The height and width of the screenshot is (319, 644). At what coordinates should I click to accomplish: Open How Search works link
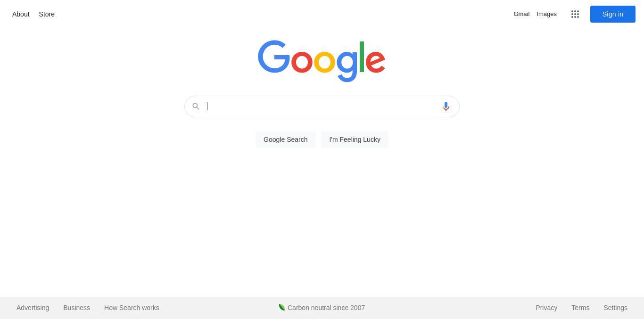click(x=132, y=308)
